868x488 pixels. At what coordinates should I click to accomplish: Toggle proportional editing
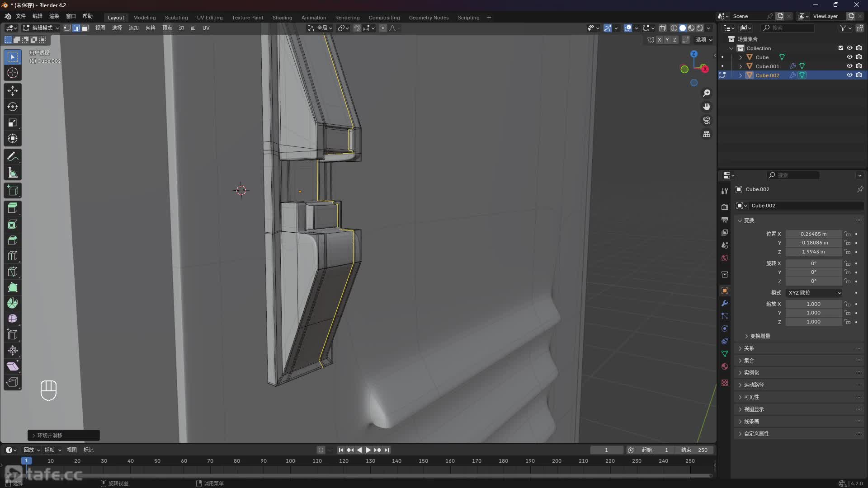383,28
